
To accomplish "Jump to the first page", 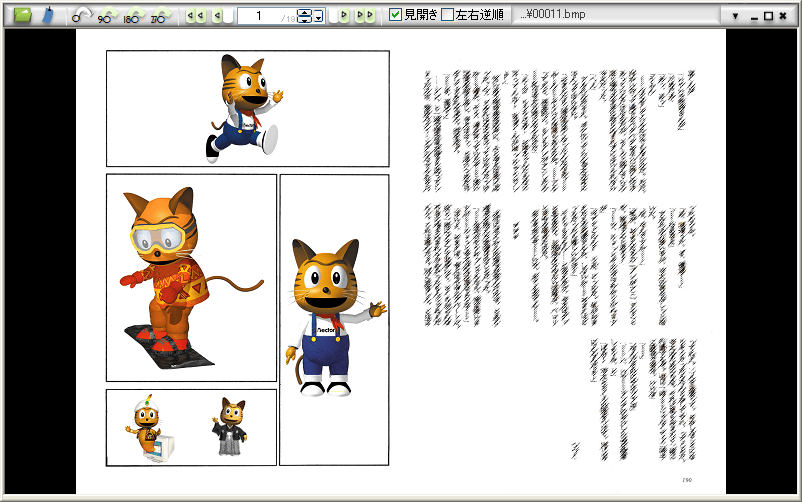I will tap(195, 15).
